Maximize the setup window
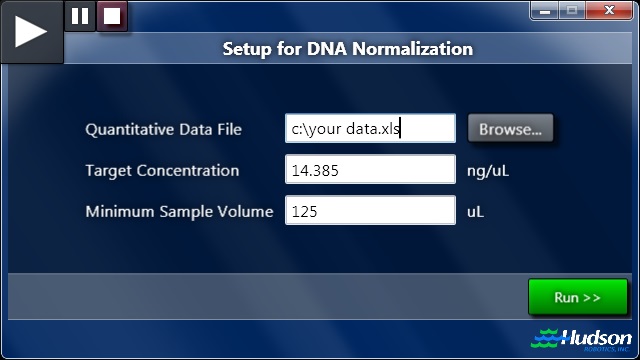 coord(572,11)
